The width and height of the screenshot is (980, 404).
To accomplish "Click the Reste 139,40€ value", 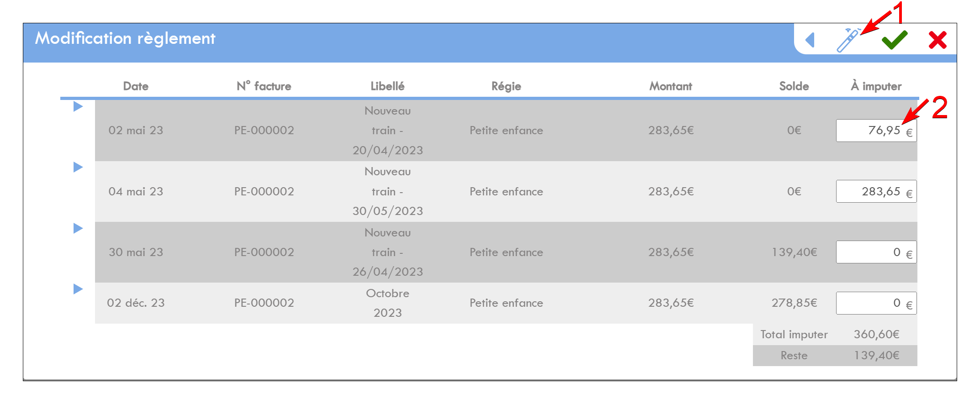I will tap(876, 355).
